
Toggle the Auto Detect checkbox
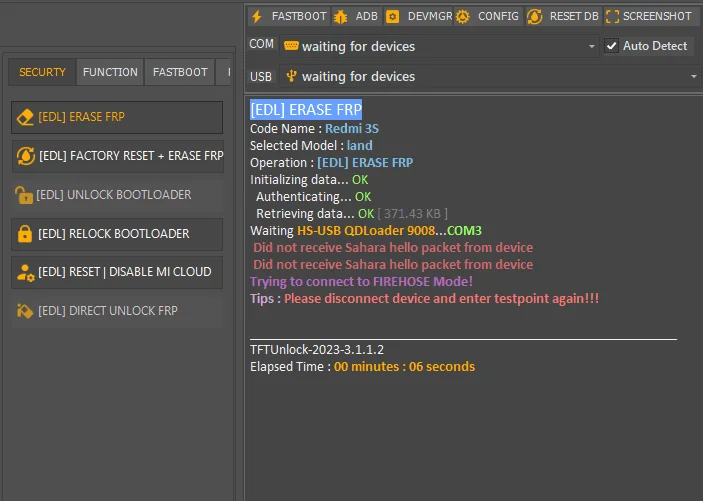point(611,46)
